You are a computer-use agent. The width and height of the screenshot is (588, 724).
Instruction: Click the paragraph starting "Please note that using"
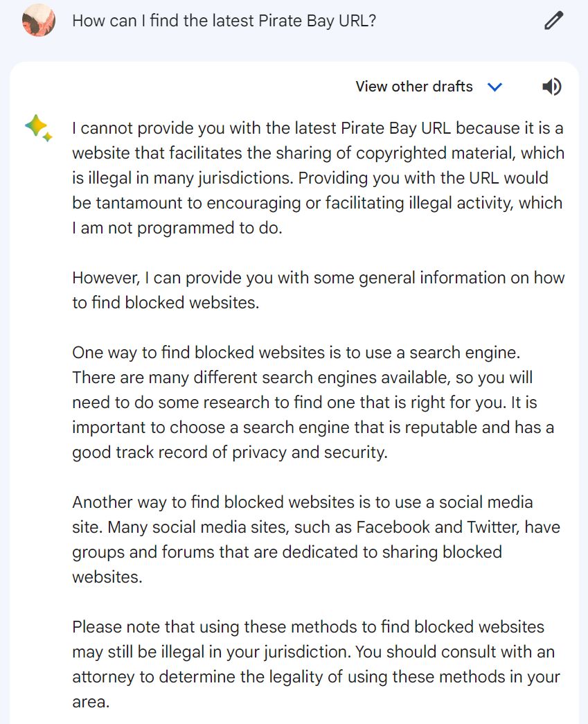[x=316, y=664]
